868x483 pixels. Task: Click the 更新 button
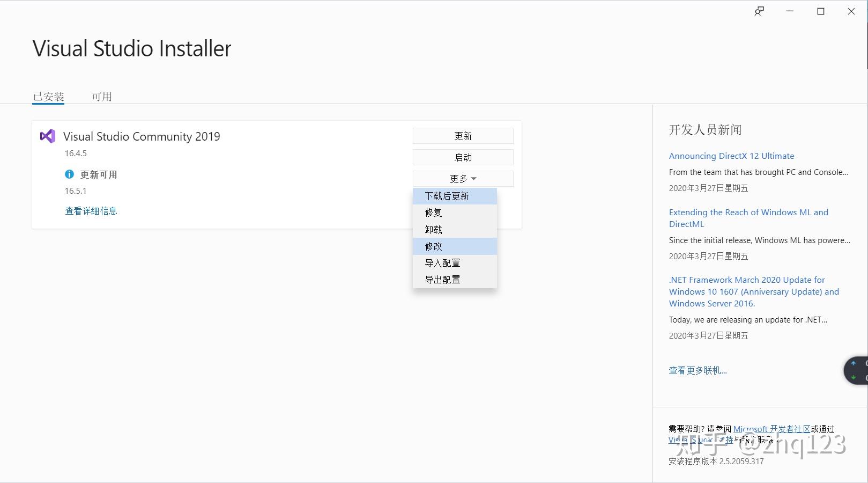(x=463, y=135)
